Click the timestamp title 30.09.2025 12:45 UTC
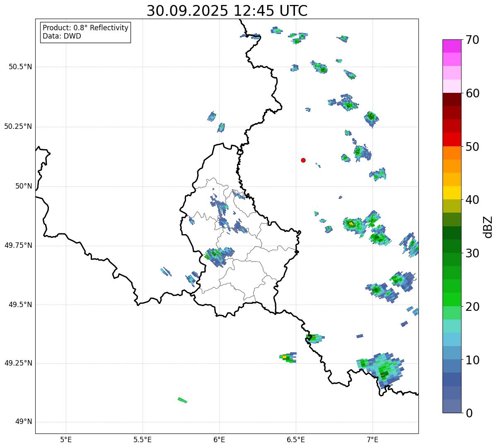 [x=227, y=11]
